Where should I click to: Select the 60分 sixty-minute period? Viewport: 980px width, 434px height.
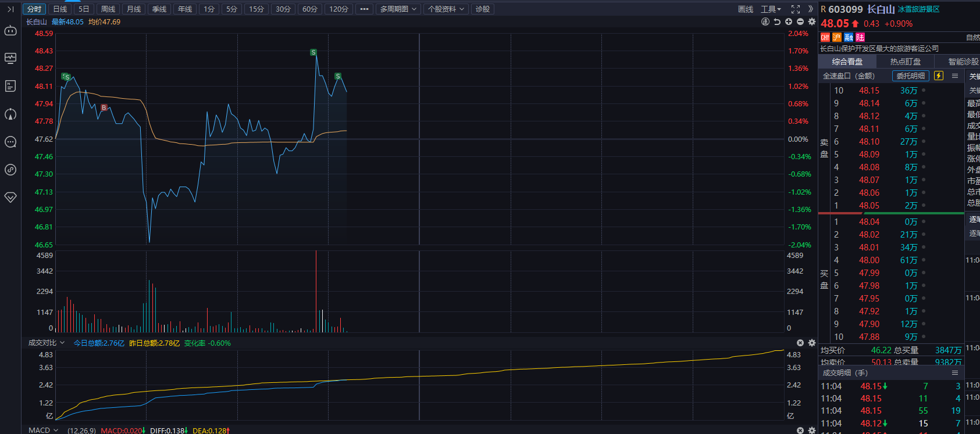[310, 9]
